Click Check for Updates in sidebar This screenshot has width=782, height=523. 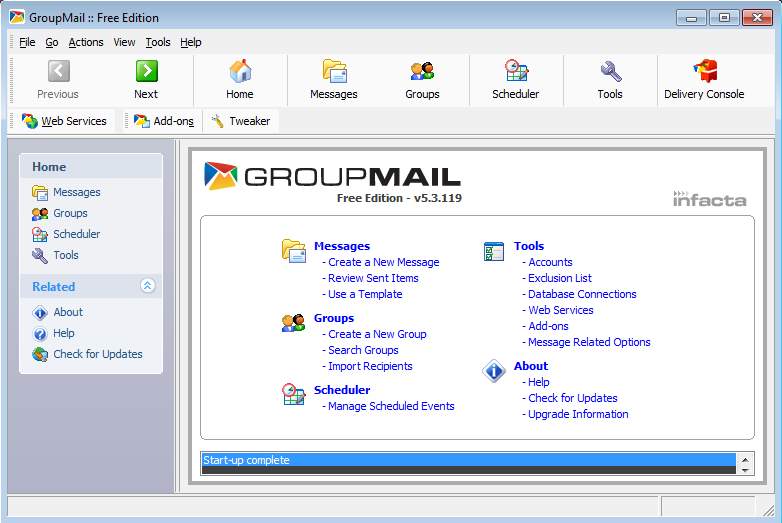(x=87, y=354)
